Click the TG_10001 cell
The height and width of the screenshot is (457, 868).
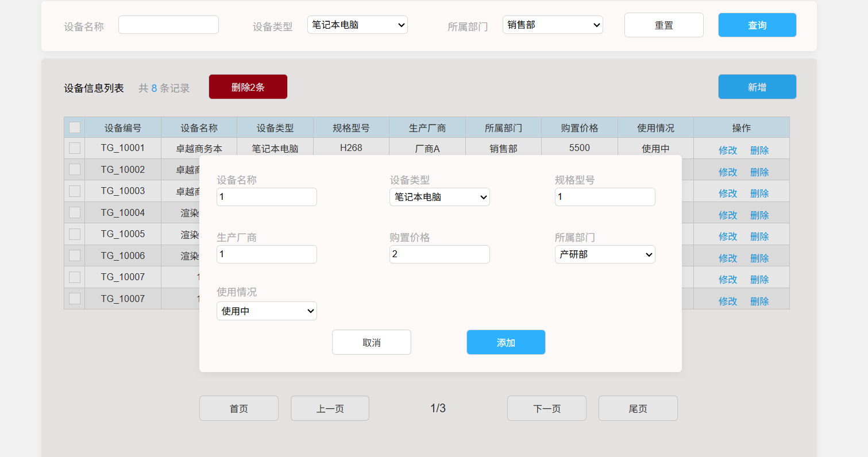click(x=123, y=148)
